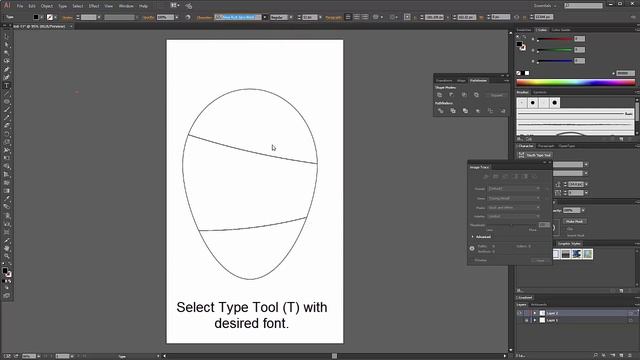Select the Magic Wand tool
Screen dimensions: 640x360
click(x=7, y=53)
